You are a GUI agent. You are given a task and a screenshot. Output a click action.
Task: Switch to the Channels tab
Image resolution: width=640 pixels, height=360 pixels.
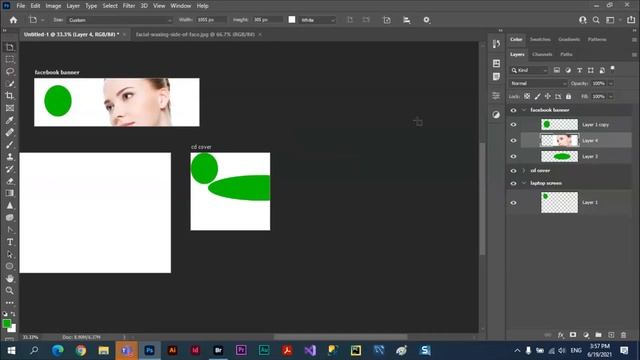pyautogui.click(x=542, y=54)
